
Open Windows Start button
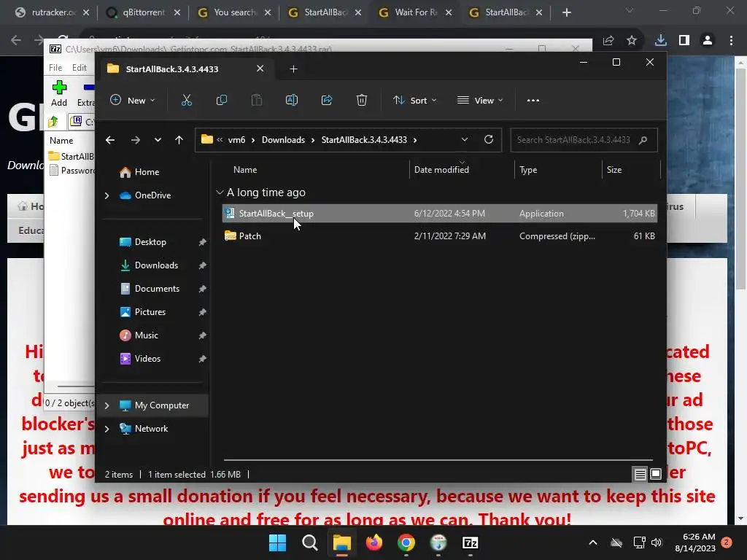point(277,542)
